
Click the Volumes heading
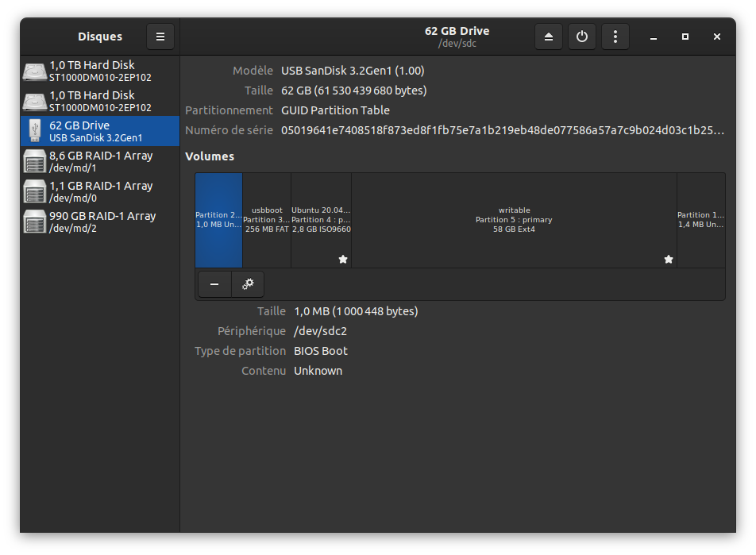click(210, 156)
